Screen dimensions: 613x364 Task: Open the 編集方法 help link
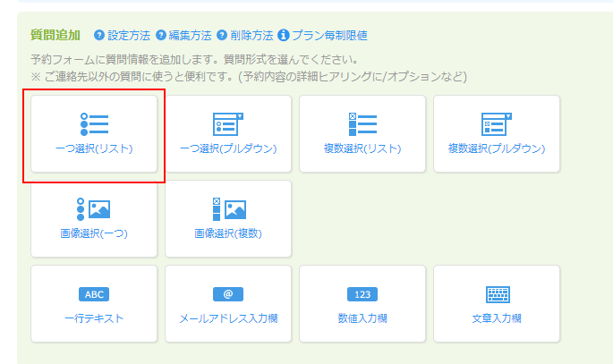tap(191, 36)
